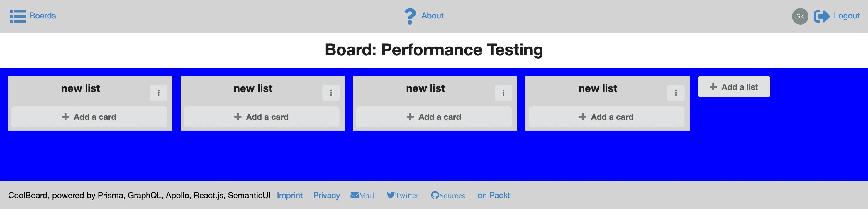Add a card to the third list
The height and width of the screenshot is (209, 868).
click(x=434, y=117)
